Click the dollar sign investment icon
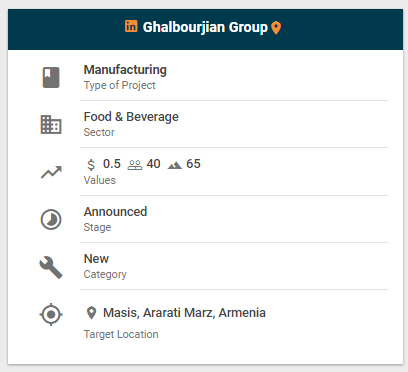This screenshot has height=372, width=408. [91, 164]
